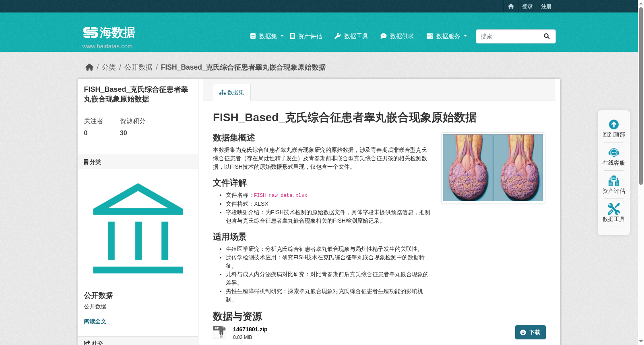This screenshot has width=644, height=345.
Task: Click the 资源积分 value 30
Action: [124, 133]
